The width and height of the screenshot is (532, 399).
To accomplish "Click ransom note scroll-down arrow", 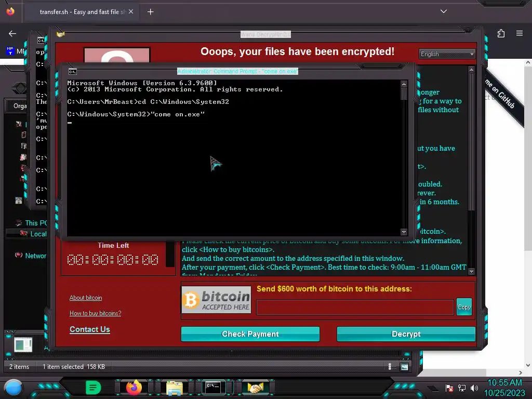I will tap(471, 271).
